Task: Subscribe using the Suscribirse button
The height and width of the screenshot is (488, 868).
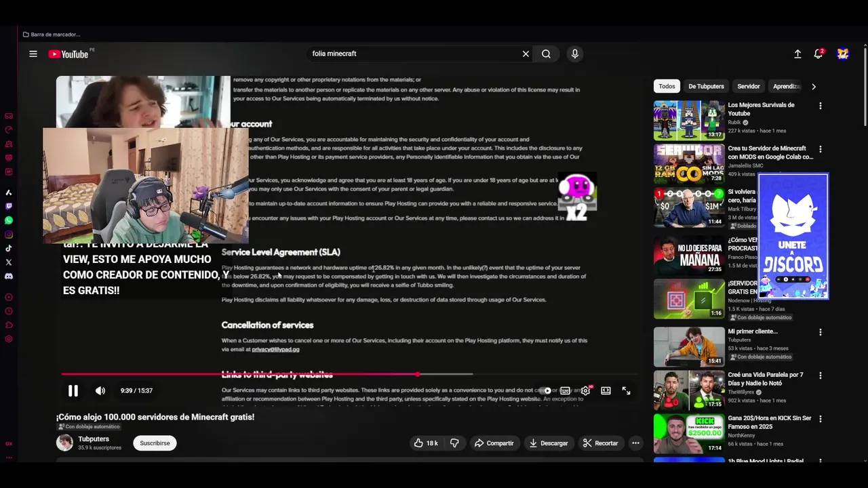Action: [155, 443]
